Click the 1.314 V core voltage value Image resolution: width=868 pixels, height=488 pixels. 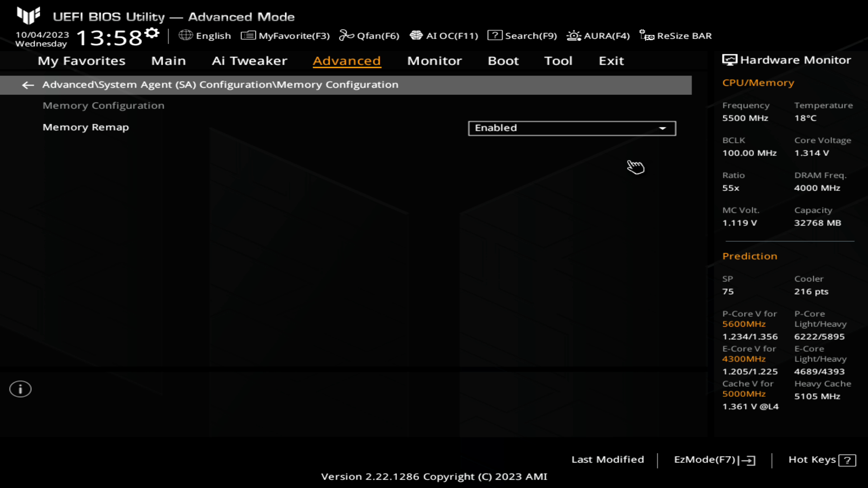coord(812,153)
